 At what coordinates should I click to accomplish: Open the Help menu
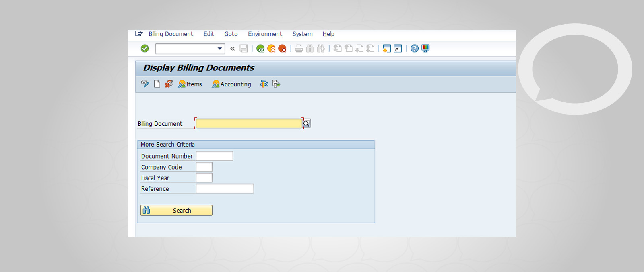point(328,34)
